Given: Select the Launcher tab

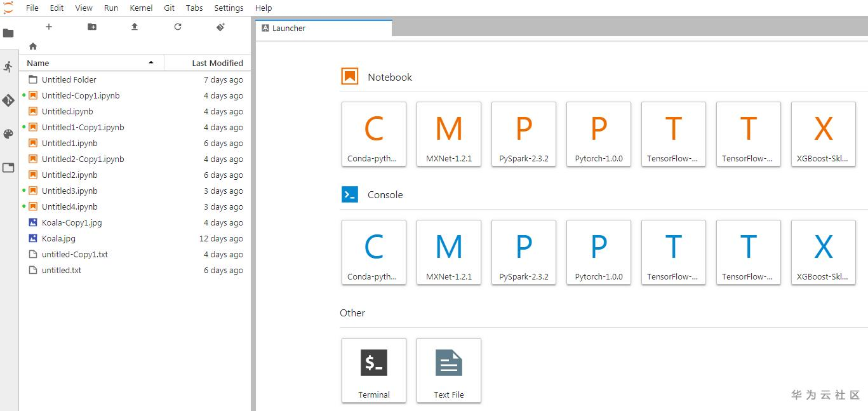Looking at the screenshot, I should click(x=324, y=28).
